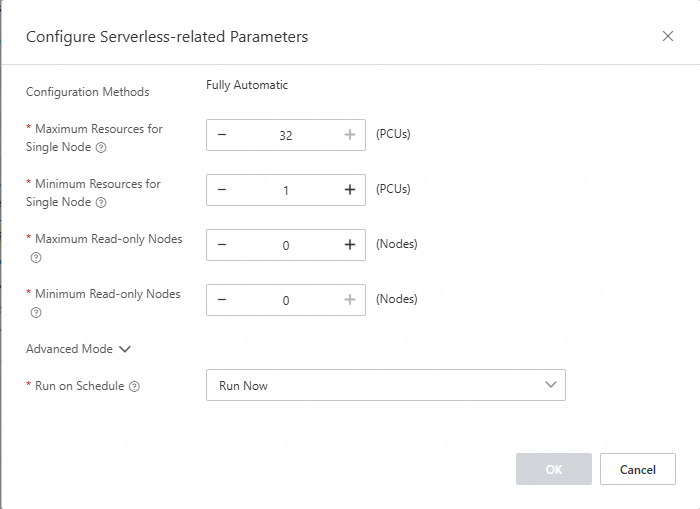The height and width of the screenshot is (509, 700).
Task: Decrease Maximum Resources for Single Node value
Action: click(222, 135)
